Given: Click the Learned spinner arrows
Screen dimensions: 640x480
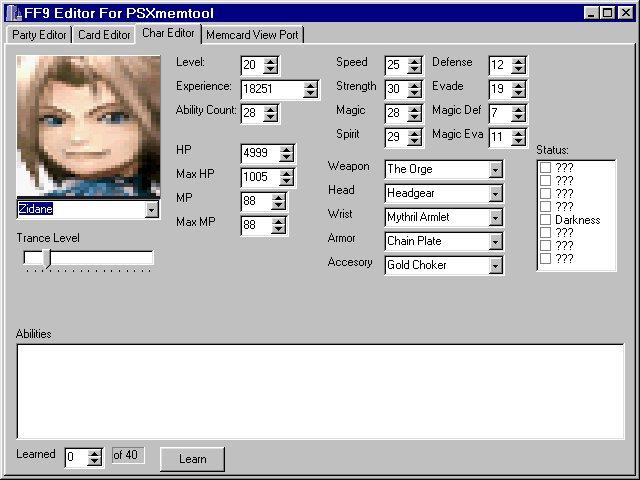Looking at the screenshot, I should coord(94,457).
